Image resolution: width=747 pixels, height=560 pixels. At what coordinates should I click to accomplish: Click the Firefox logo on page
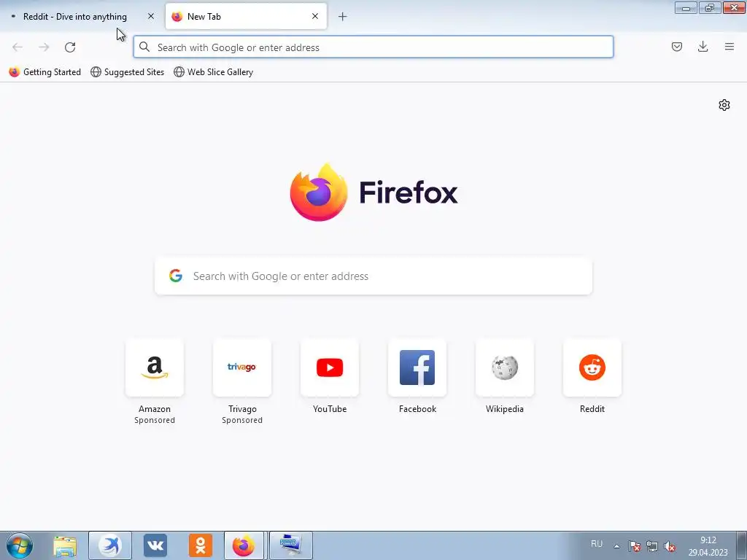click(x=319, y=192)
